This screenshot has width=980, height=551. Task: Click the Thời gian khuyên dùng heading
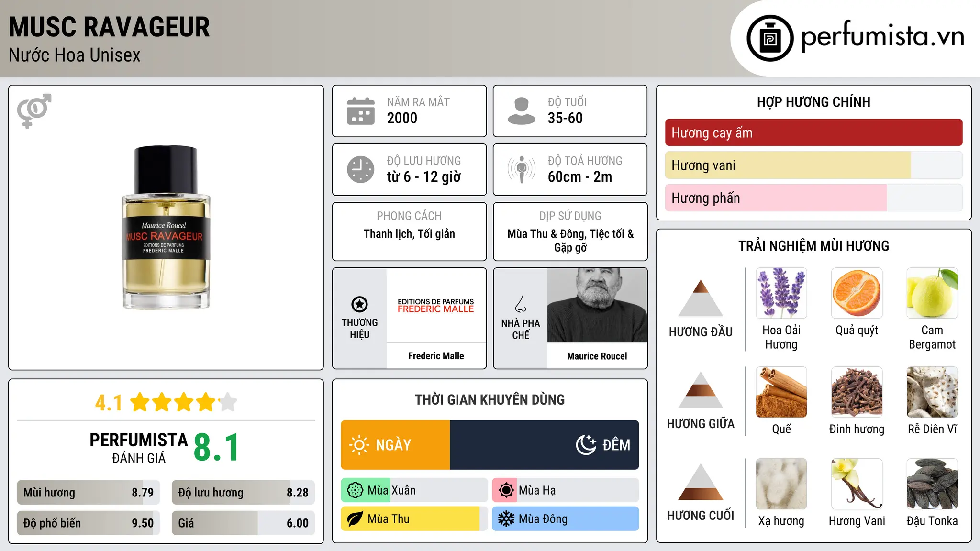490,400
